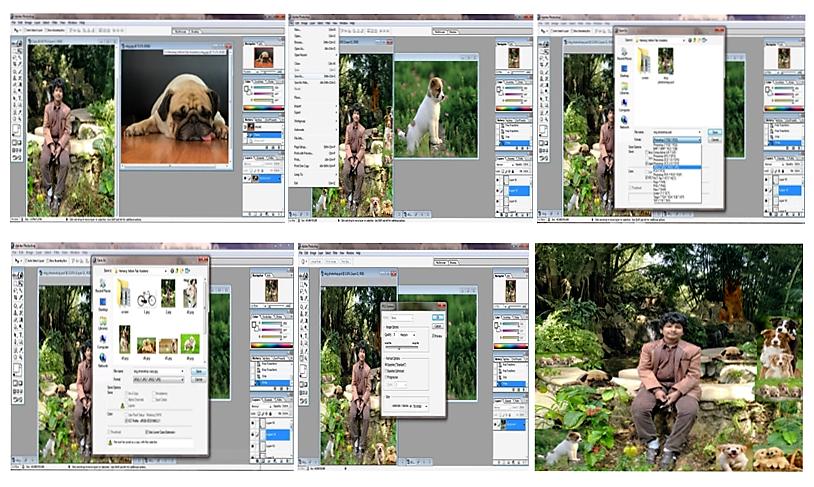Click Cancel button in thumbnail Save As dialog
The image size is (814, 487).
pos(198,380)
